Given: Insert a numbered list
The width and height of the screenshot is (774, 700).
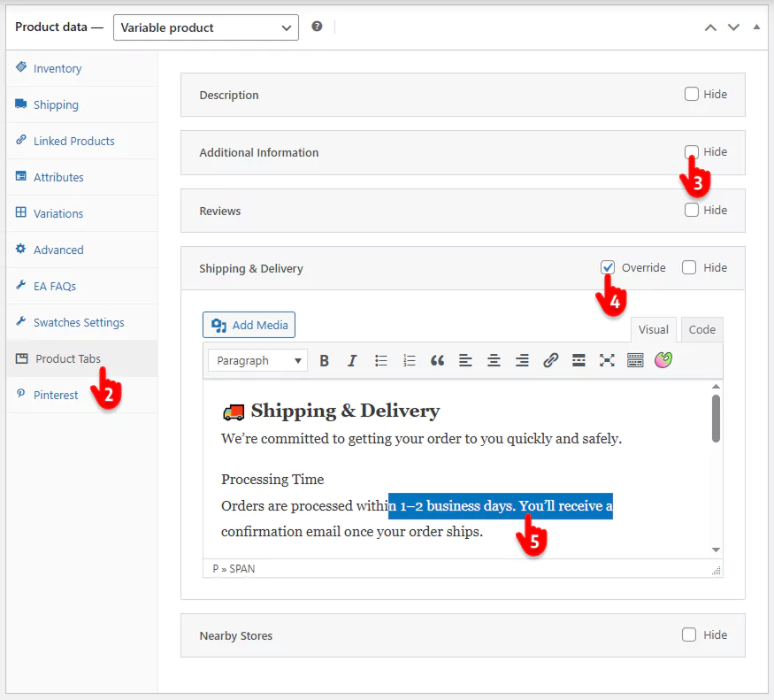Looking at the screenshot, I should click(x=409, y=361).
